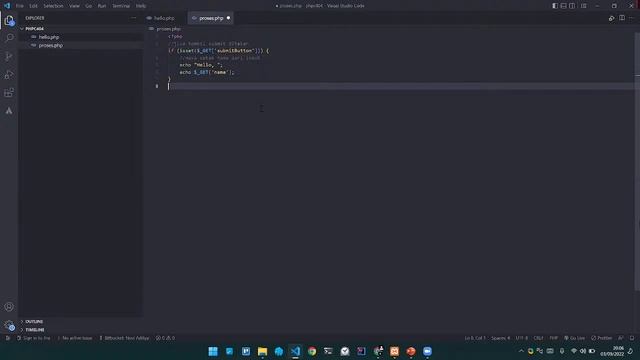Open the Run and Debug view
The width and height of the screenshot is (640, 360).
[9, 75]
